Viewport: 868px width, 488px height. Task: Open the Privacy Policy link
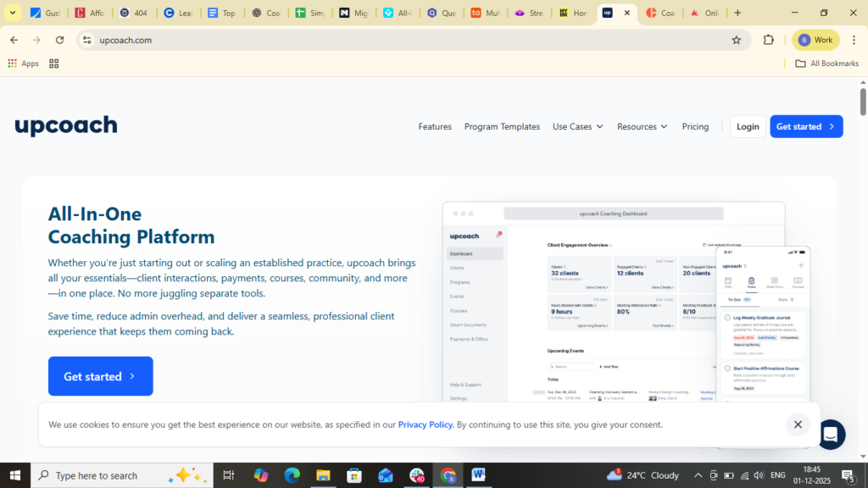tap(426, 424)
